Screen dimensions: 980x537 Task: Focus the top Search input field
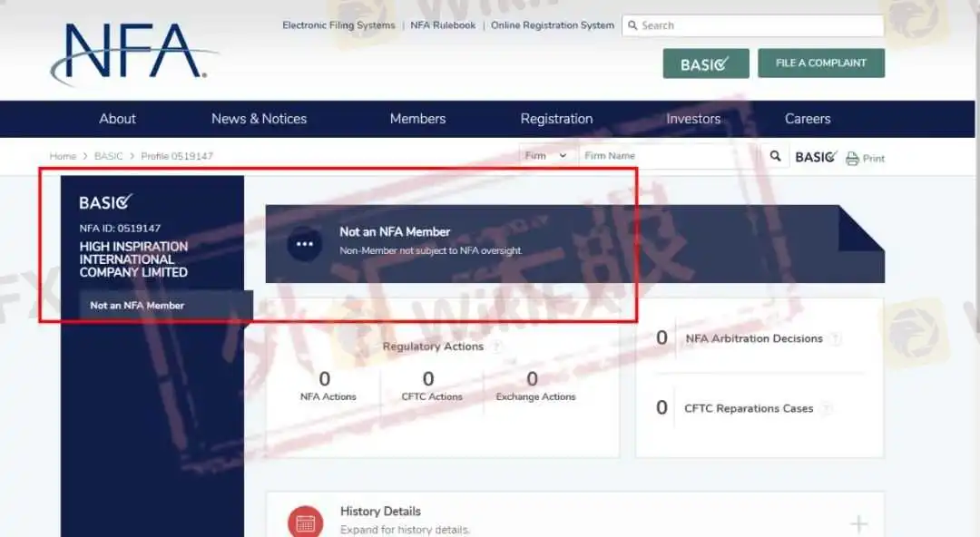[x=752, y=25]
